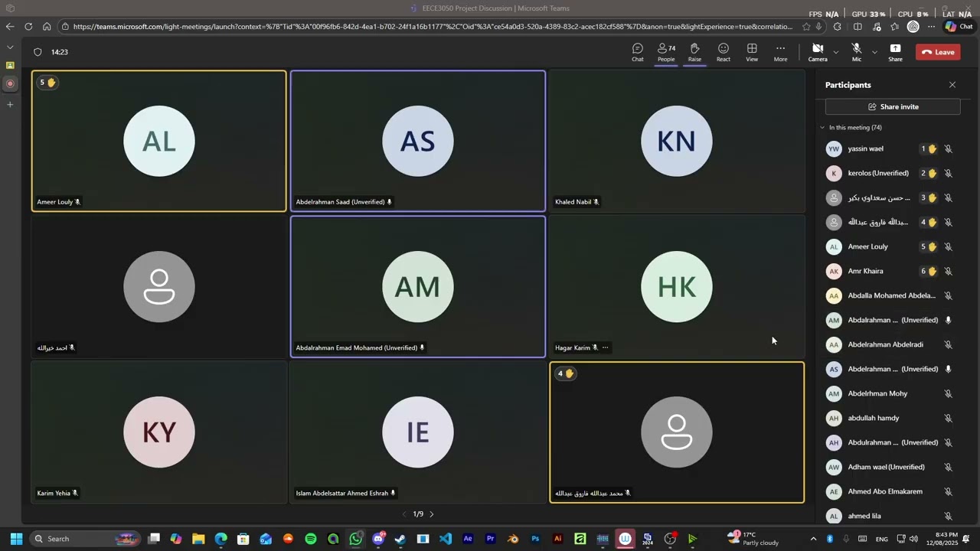Share your screen content
The image size is (980, 551).
tap(895, 52)
